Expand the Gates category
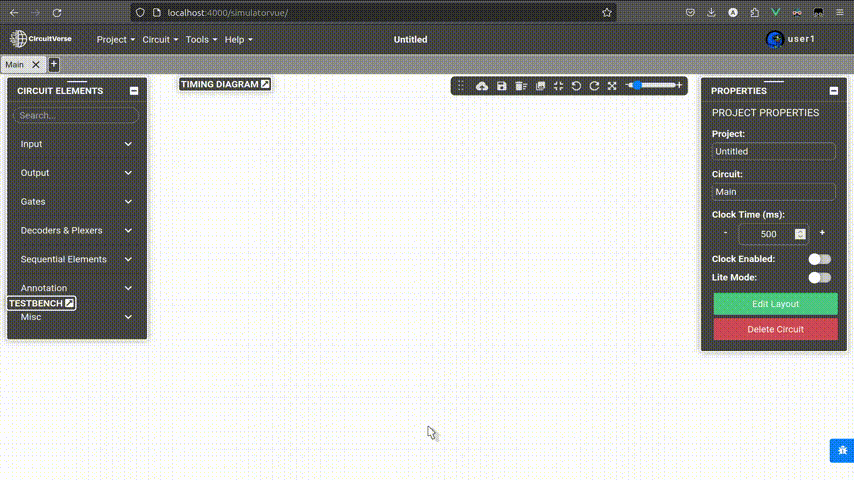This screenshot has height=480, width=854. tap(76, 202)
